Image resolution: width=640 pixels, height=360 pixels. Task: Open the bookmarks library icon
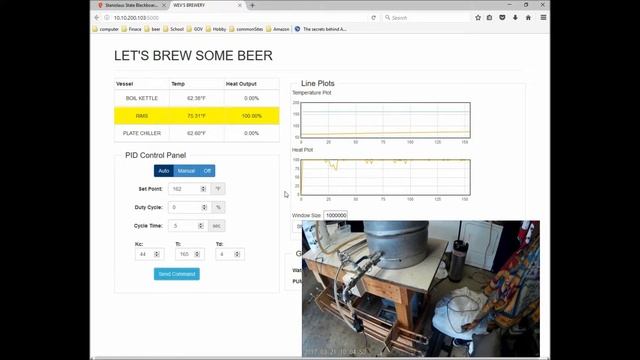[x=489, y=18]
